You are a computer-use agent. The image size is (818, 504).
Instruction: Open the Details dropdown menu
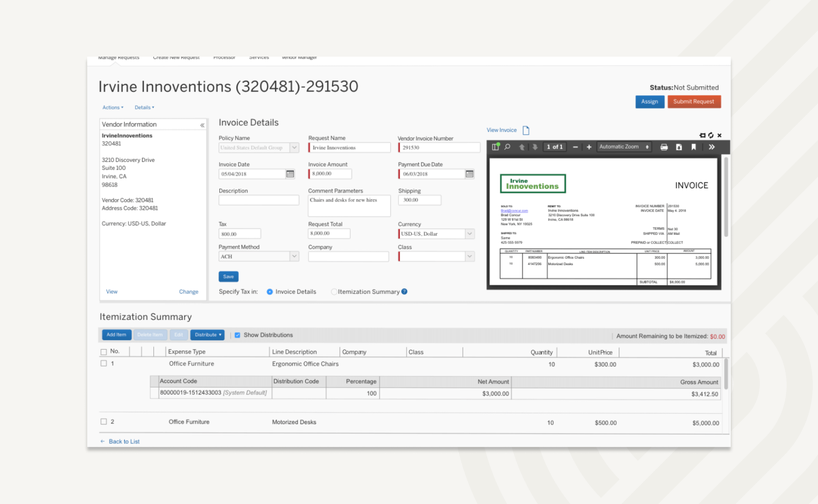click(144, 107)
